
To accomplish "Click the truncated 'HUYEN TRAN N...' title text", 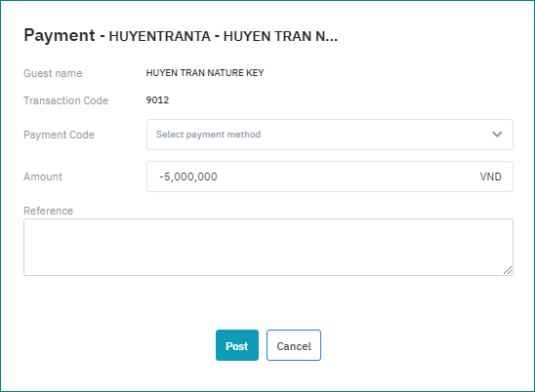I will [280, 36].
